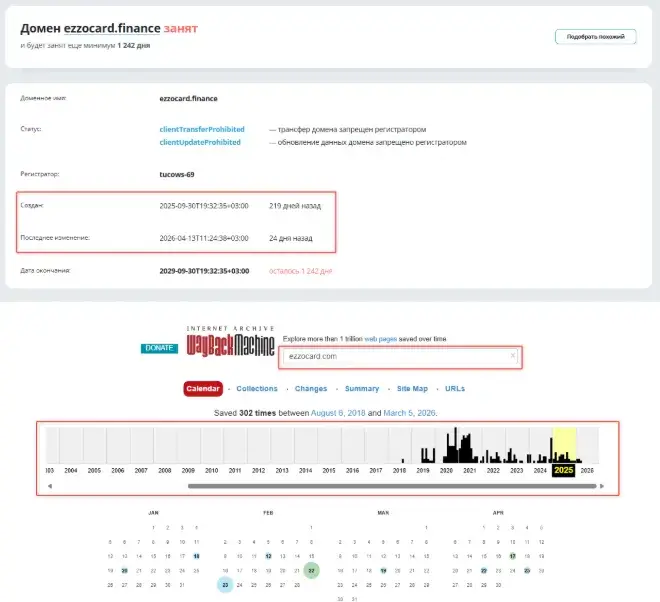This screenshot has width=660, height=602.
Task: Select year 2022 in the timeline
Action: coord(493,470)
